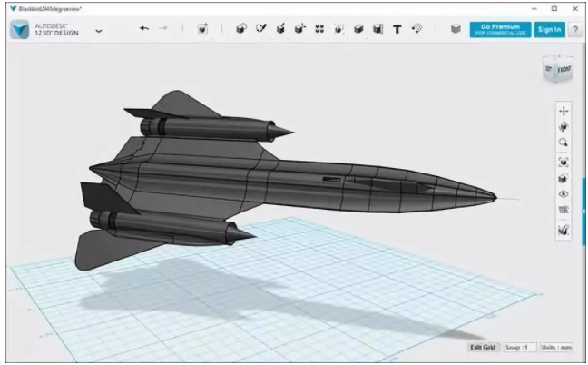Open the help question mark menu

click(575, 30)
